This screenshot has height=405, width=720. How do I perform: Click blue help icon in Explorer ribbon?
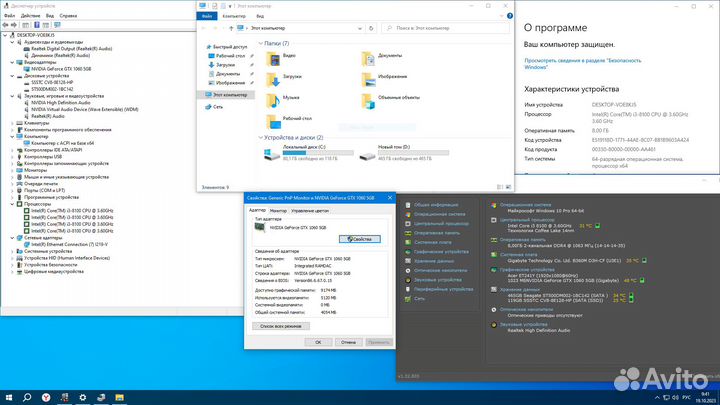pos(510,16)
